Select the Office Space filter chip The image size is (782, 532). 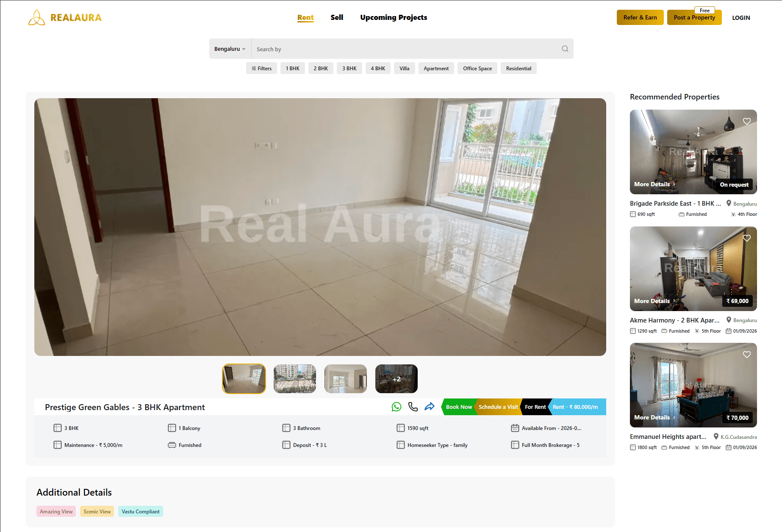(x=477, y=68)
